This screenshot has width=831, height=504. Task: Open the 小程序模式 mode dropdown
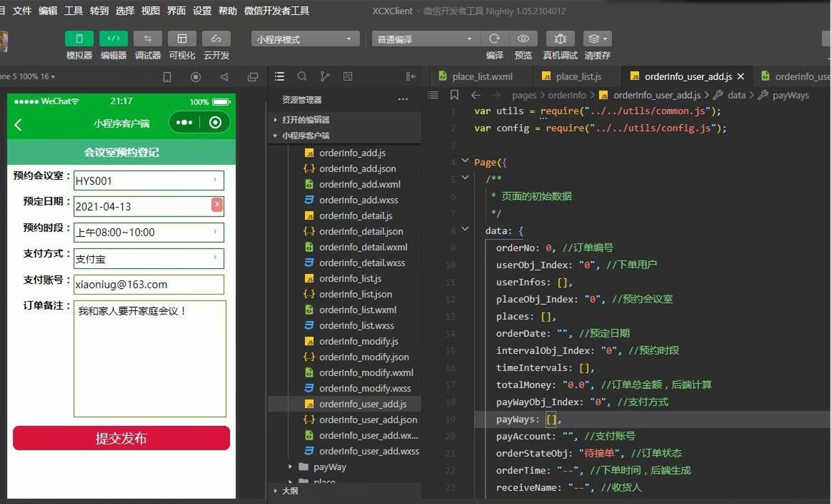coord(305,39)
